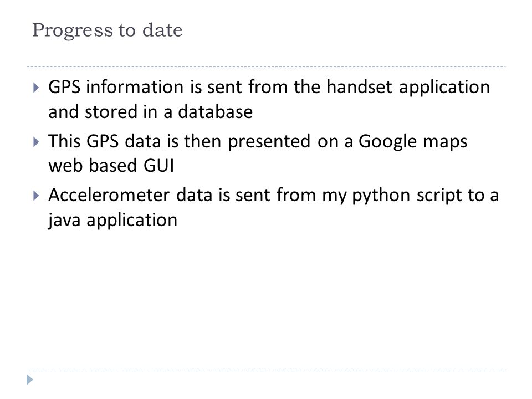Viewport: 532px width, 399px height.
Task: Click the arrow bullet before GPS information
Action: tap(37, 88)
